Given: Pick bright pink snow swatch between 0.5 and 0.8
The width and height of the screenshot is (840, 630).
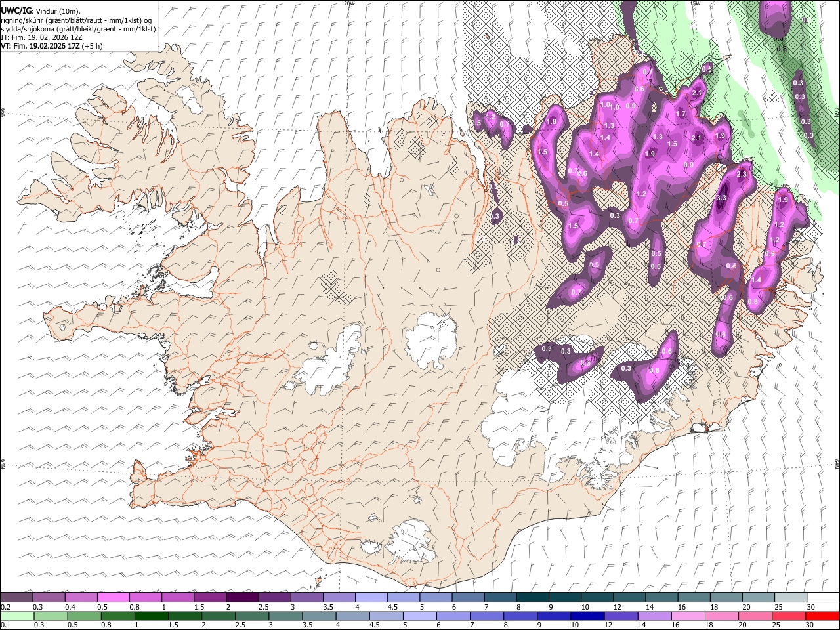Looking at the screenshot, I should [x=113, y=597].
